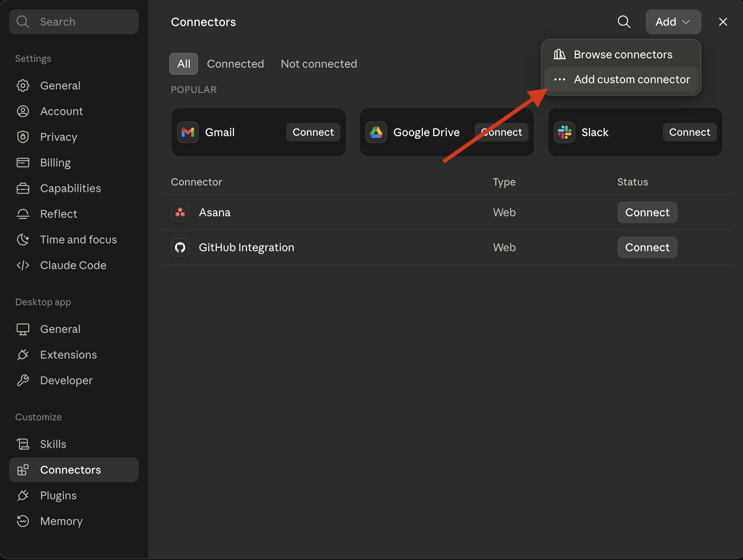Click the Status column header
Screen dimensions: 743x560
pos(633,182)
